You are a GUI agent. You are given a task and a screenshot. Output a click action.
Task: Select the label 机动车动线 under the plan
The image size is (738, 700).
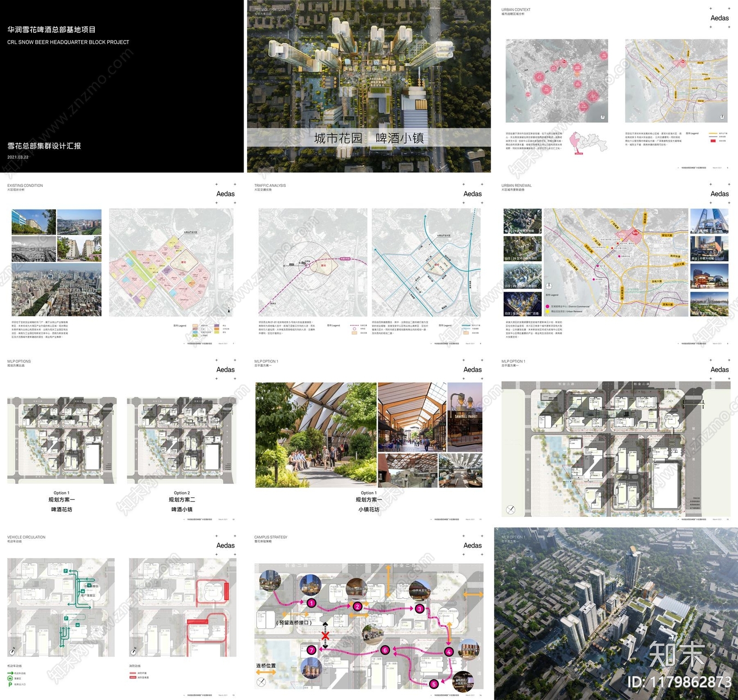tap(14, 666)
